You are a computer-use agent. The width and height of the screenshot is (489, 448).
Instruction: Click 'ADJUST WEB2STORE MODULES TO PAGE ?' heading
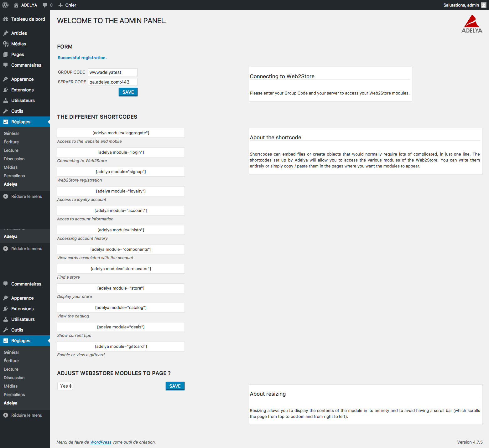point(114,373)
